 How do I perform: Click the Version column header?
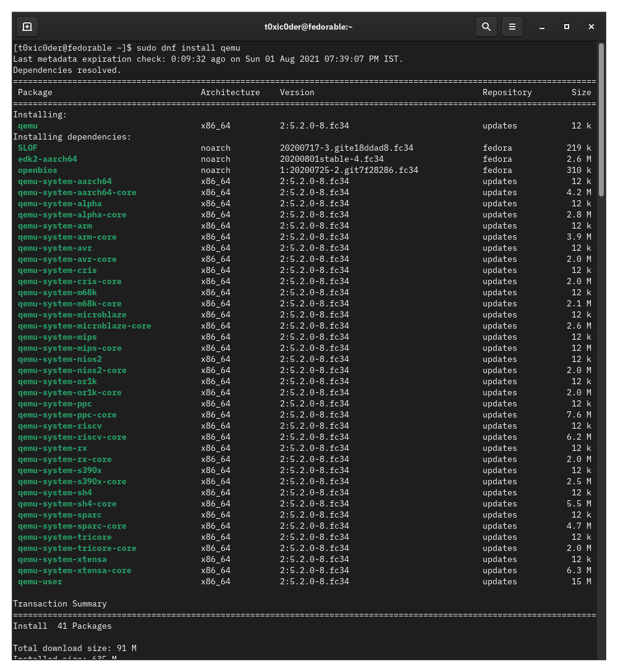click(x=297, y=93)
